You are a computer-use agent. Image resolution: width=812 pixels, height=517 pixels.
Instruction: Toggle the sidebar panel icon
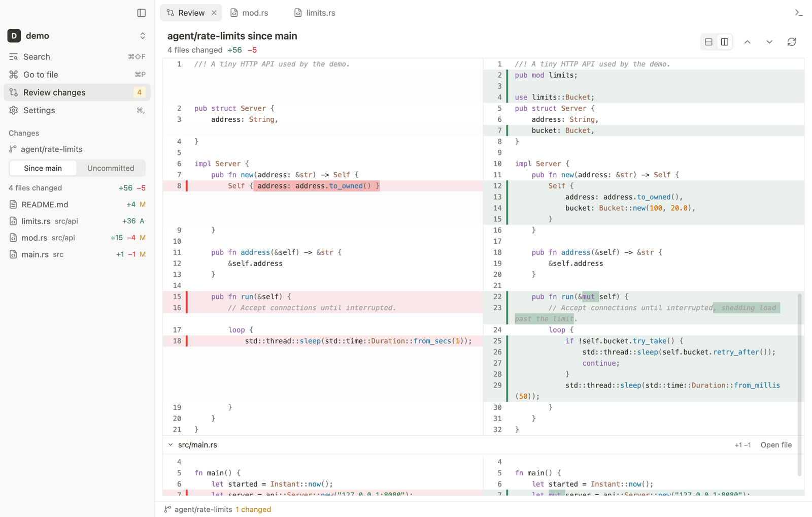142,13
